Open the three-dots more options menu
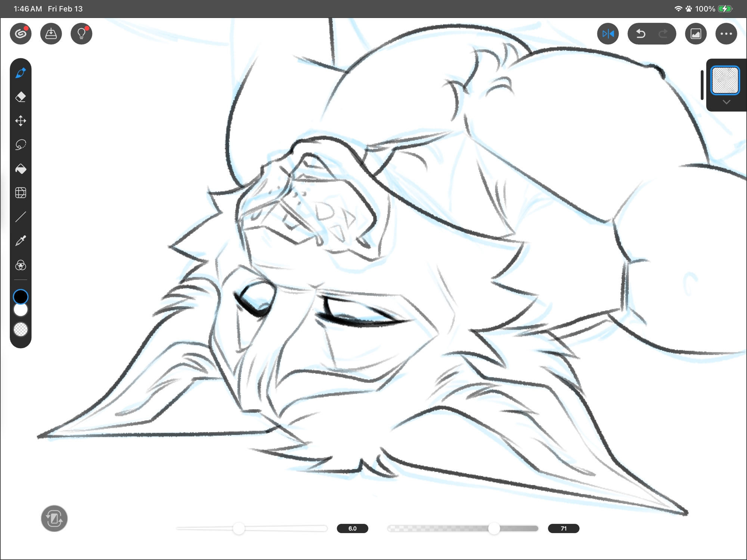Image resolution: width=747 pixels, height=560 pixels. (726, 34)
